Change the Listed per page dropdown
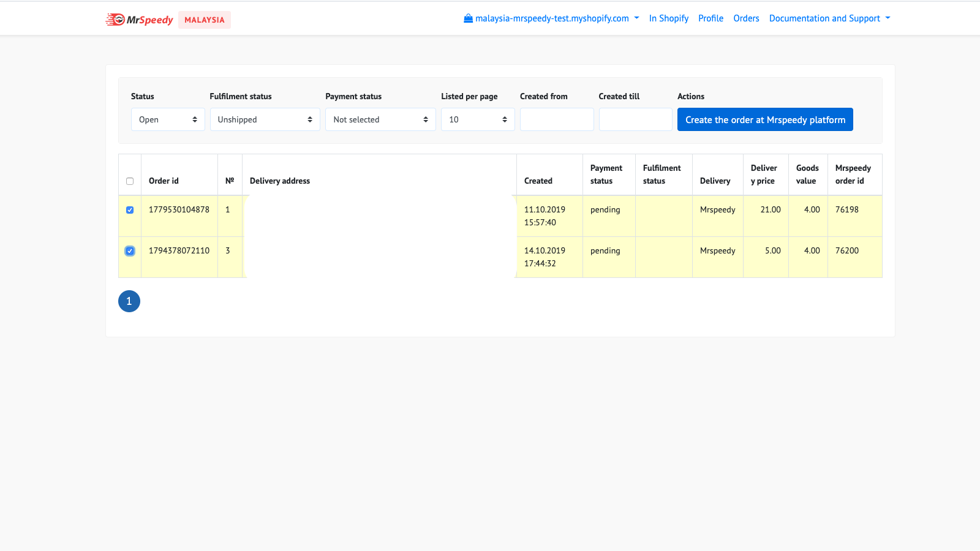The width and height of the screenshot is (980, 551). click(x=478, y=119)
